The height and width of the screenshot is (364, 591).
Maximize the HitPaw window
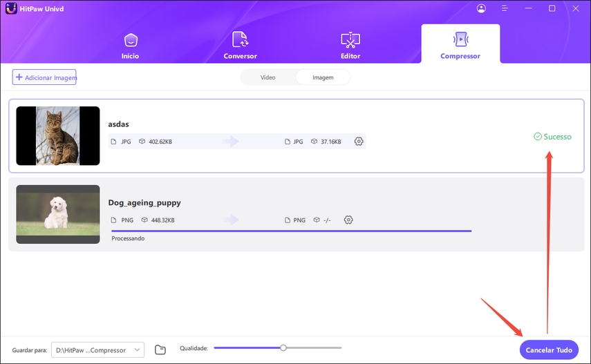click(552, 8)
